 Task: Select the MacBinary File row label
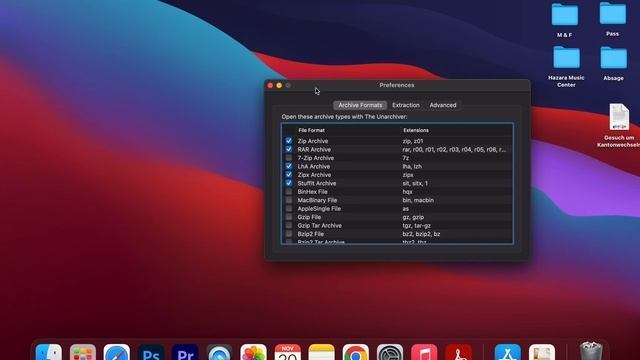pyautogui.click(x=317, y=200)
